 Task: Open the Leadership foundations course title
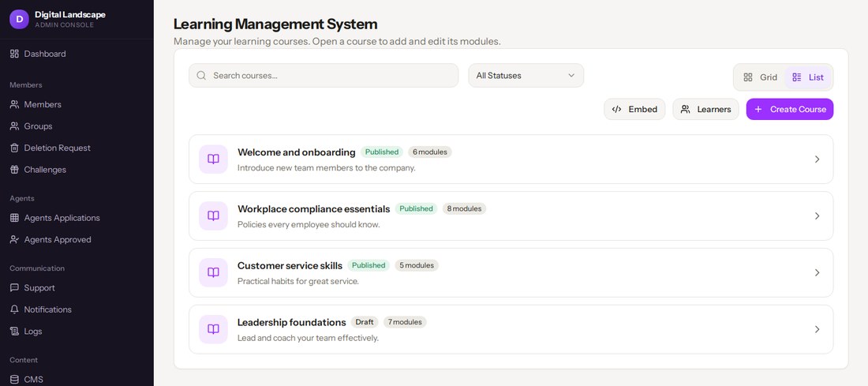[292, 322]
